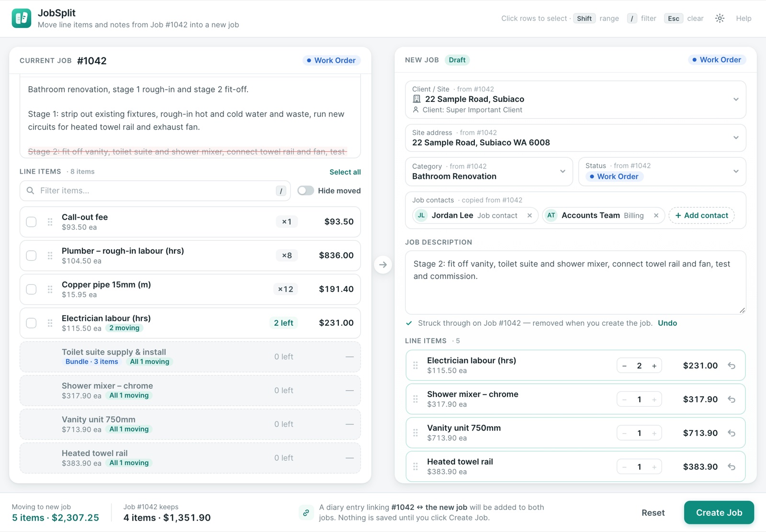Click the Toilet suite supply & install row

pyautogui.click(x=190, y=357)
